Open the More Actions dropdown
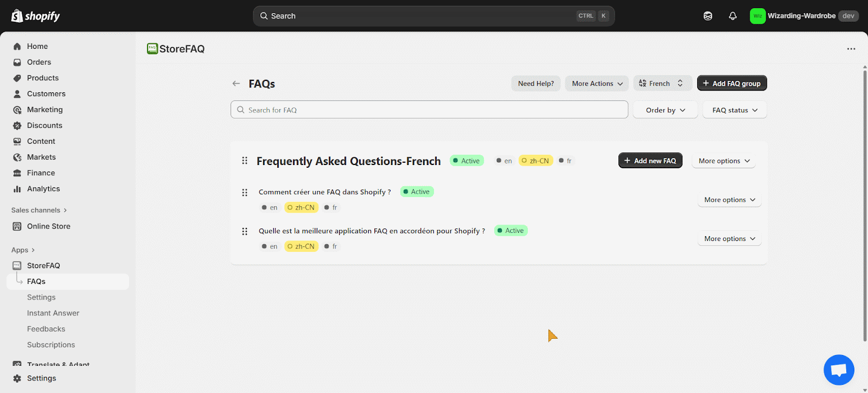Screen dimensions: 868x393 (596, 83)
